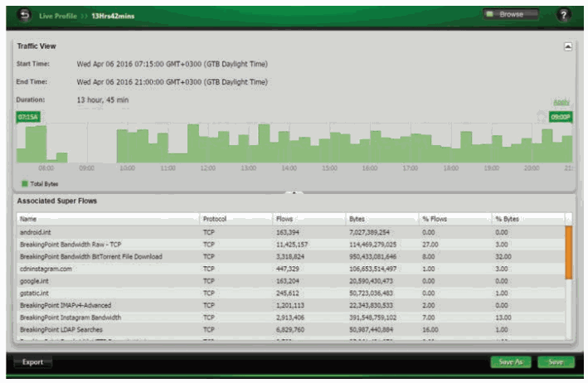This screenshot has height=383, width=588.
Task: Sort table by Protocol column
Action: click(x=214, y=219)
